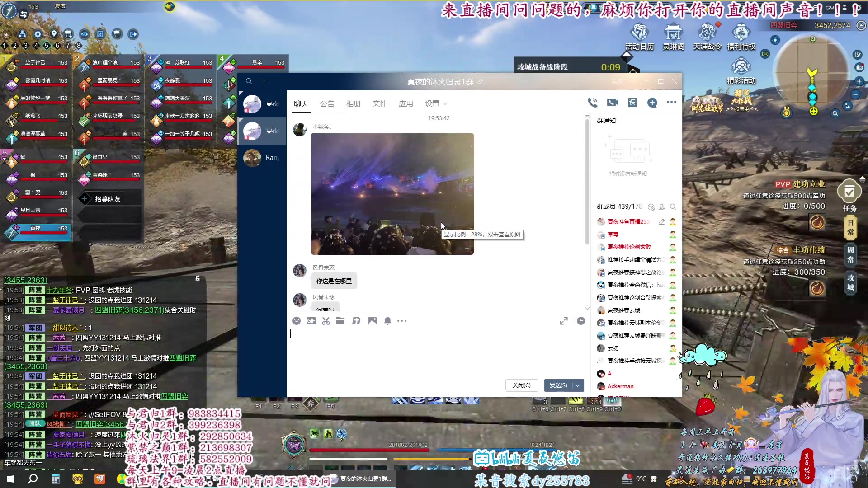868x488 pixels.
Task: Click the chat message list scrollbar
Action: click(x=587, y=181)
